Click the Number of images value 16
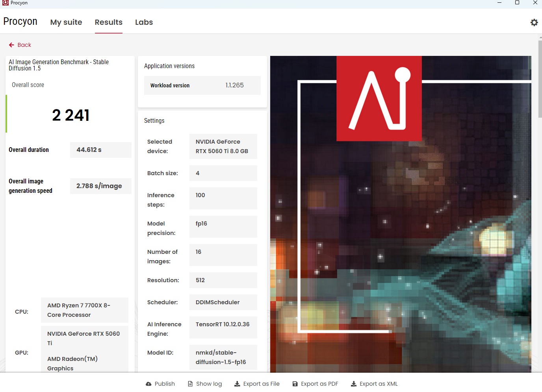This screenshot has width=542, height=392. pos(223,255)
